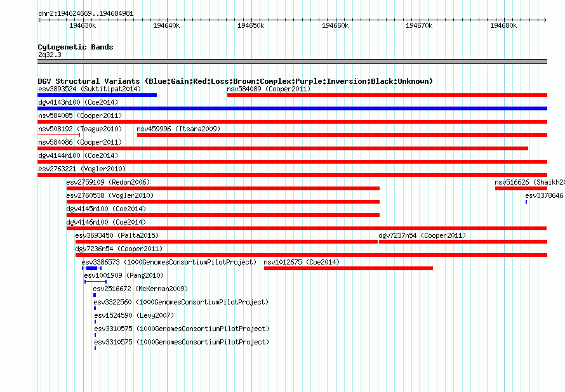The image size is (565, 392).
Task: Open nsv459996 (Itsara2009) variant label
Action: pyautogui.click(x=178, y=129)
